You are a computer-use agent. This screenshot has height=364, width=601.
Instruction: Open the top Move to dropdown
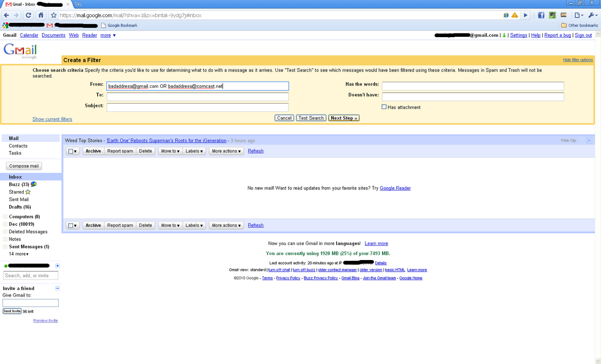pyautogui.click(x=170, y=151)
